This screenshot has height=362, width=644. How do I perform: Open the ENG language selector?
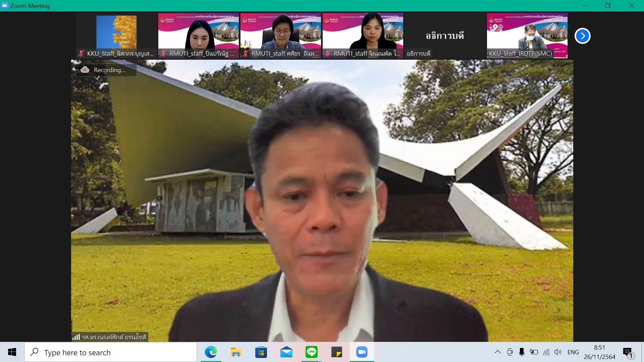click(x=573, y=352)
